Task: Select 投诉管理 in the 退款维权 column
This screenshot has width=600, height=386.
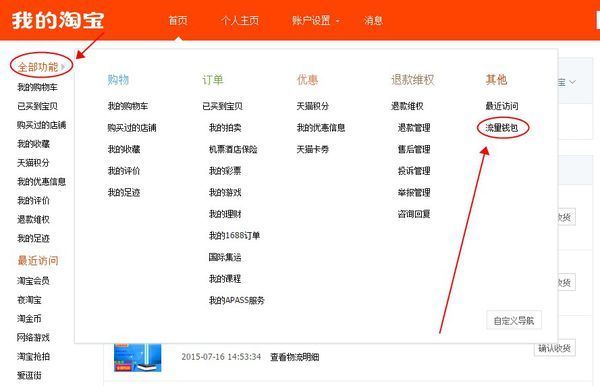Action: coord(414,171)
